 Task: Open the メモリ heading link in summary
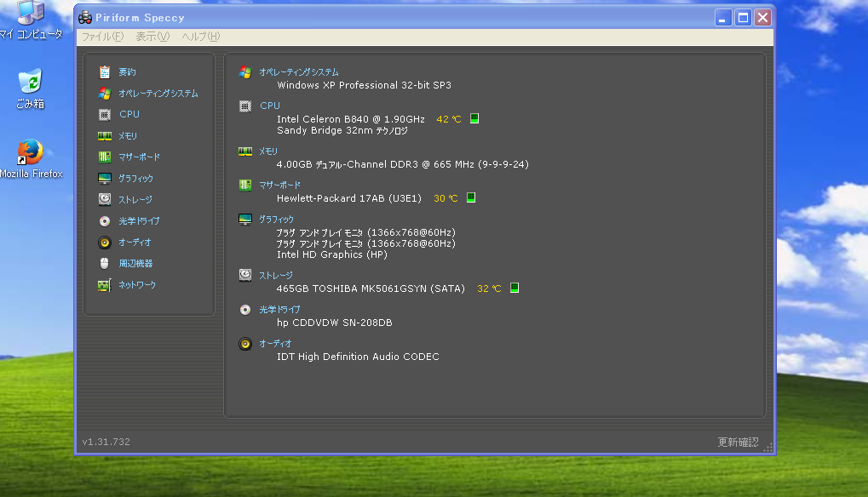click(268, 151)
